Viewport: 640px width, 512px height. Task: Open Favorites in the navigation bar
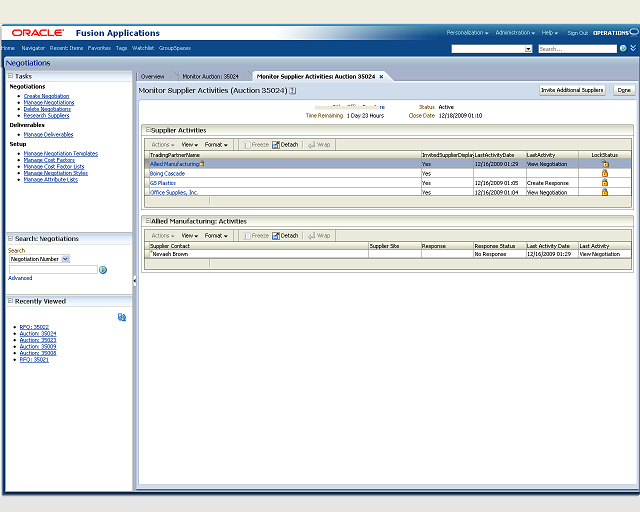(x=99, y=48)
